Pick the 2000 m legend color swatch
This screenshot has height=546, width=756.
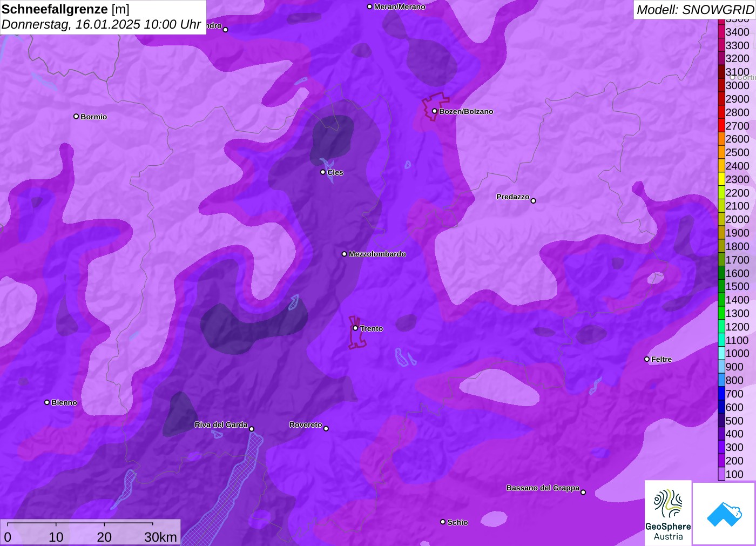pos(721,219)
